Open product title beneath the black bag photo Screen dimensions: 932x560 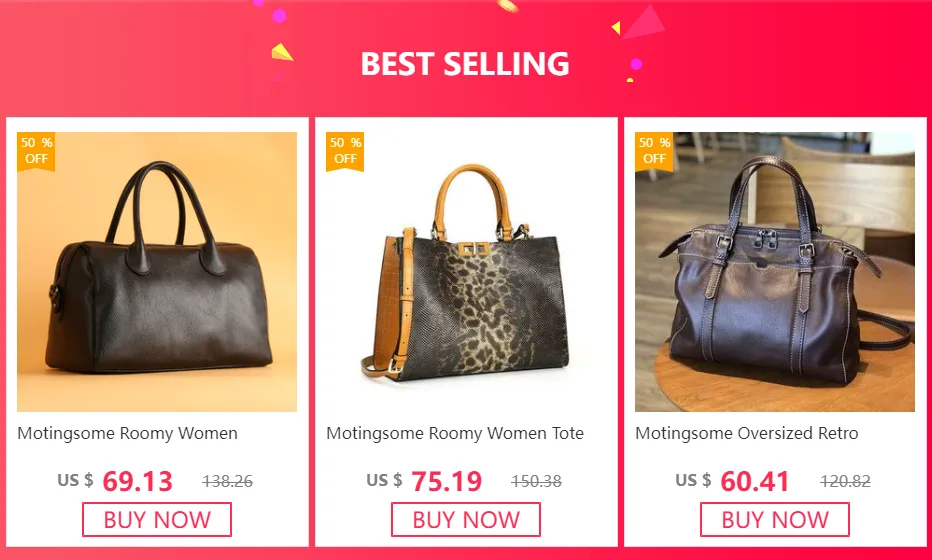point(127,433)
